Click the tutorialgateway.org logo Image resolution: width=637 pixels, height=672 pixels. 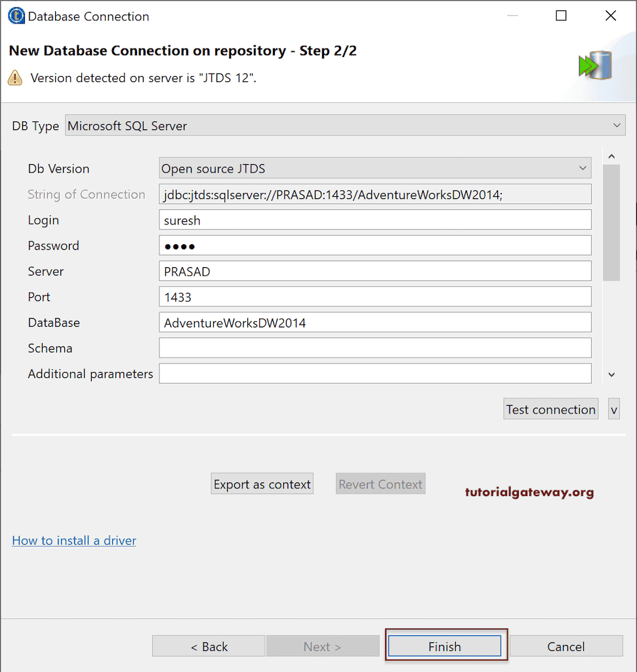(x=531, y=491)
